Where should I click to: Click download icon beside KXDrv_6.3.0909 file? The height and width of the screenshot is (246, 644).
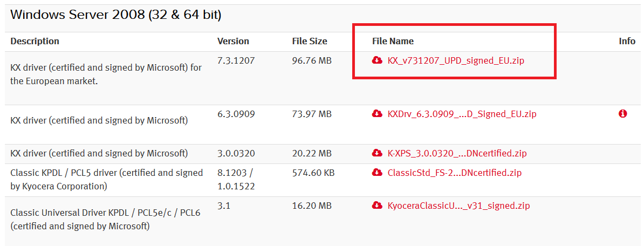[x=377, y=114]
